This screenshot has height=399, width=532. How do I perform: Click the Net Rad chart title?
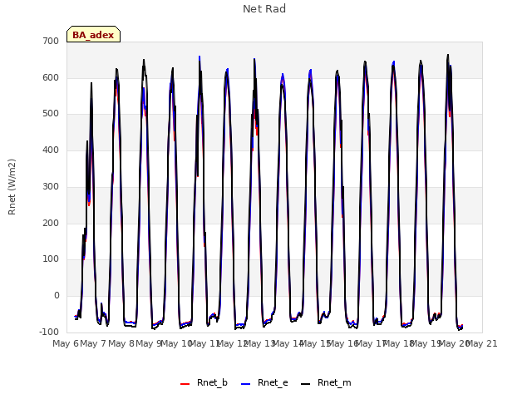click(x=264, y=9)
